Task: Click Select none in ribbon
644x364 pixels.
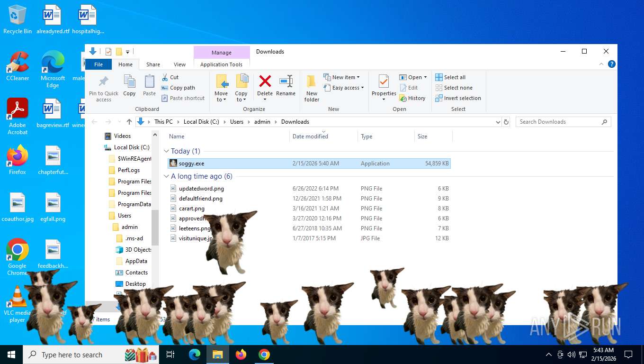Action: (454, 88)
